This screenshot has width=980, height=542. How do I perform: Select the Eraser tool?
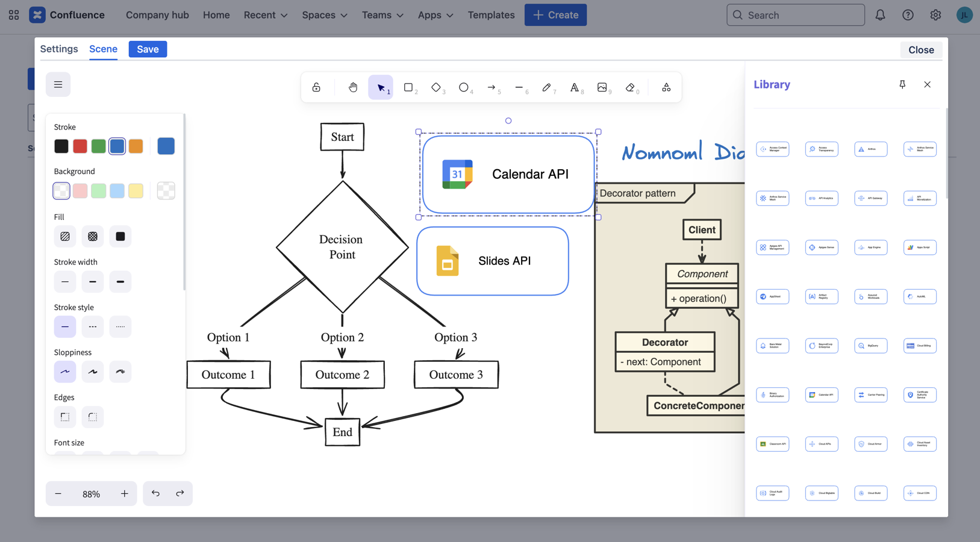[630, 87]
